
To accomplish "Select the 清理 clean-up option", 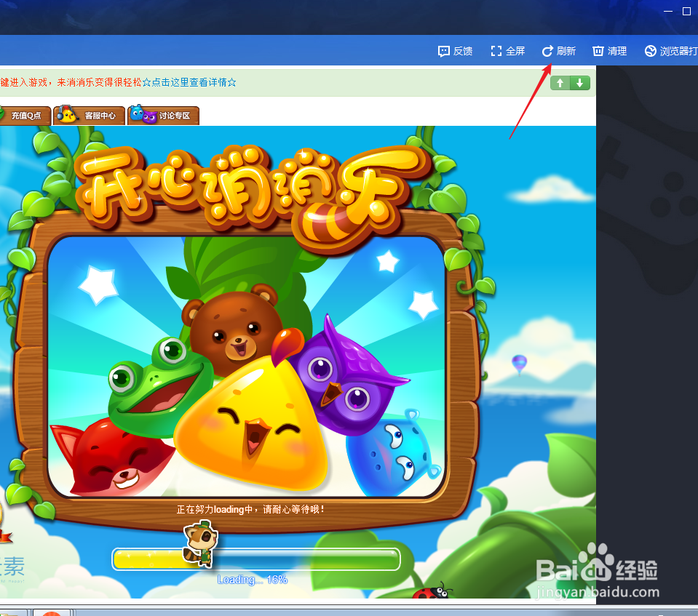I will 609,51.
